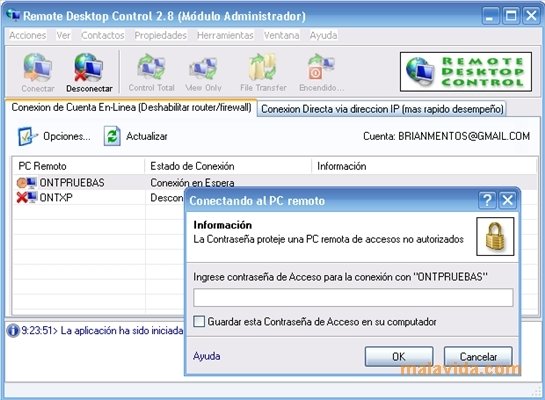This screenshot has width=545, height=400.
Task: Click the Remote Desktop Control logo banner
Action: [466, 72]
